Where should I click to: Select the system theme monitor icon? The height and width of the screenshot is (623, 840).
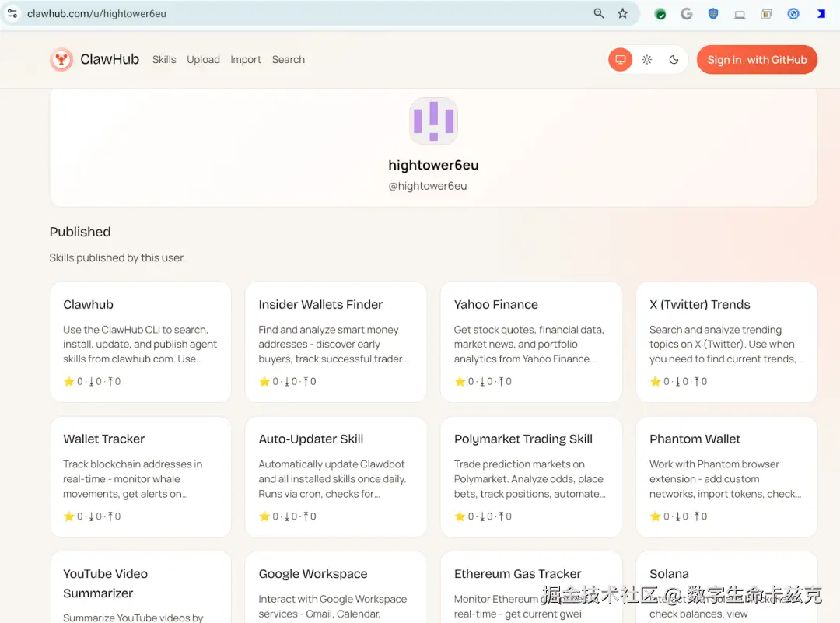tap(621, 59)
